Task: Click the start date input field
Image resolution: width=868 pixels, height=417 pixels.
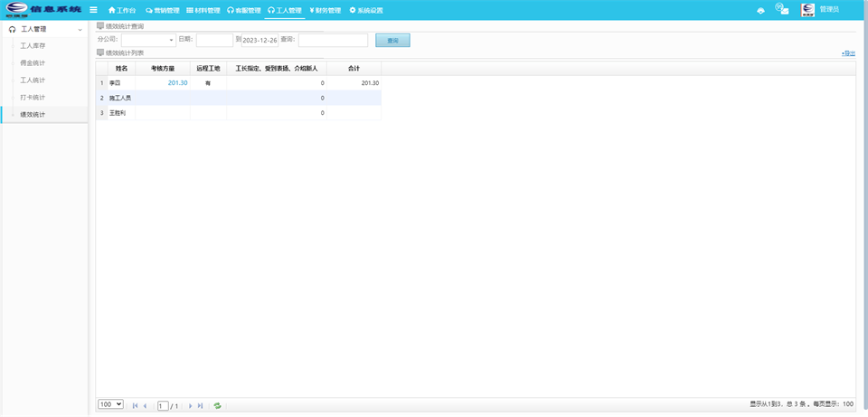Action: [214, 41]
